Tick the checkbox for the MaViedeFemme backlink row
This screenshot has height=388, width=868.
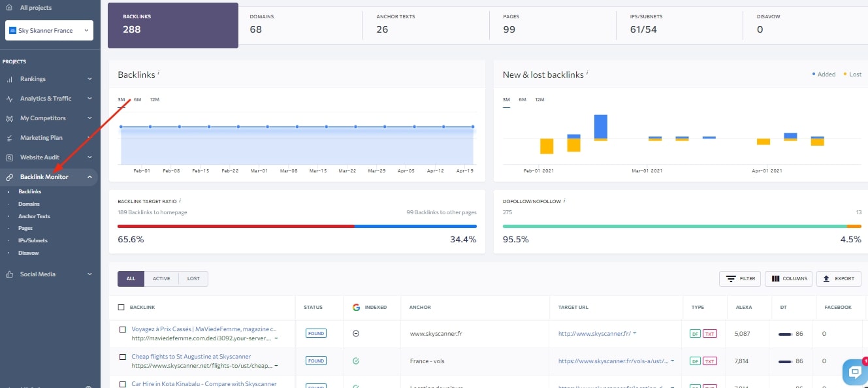[x=122, y=329]
